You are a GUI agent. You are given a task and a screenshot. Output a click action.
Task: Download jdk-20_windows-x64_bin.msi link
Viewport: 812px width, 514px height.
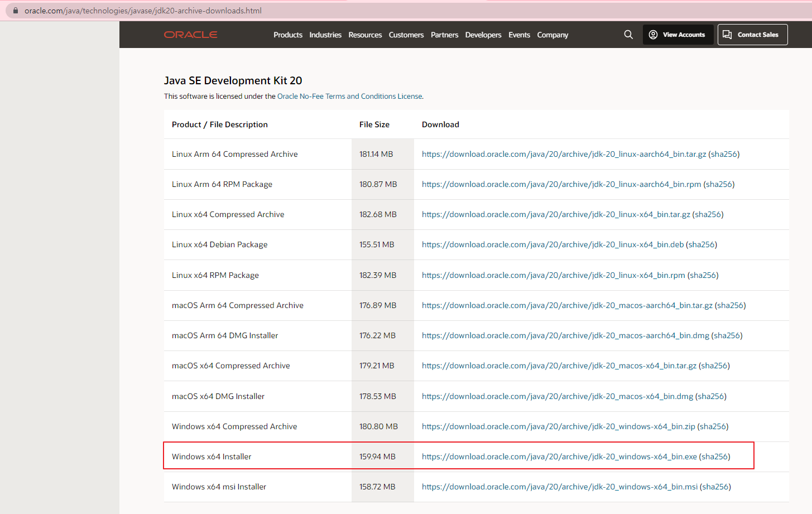tap(560, 487)
